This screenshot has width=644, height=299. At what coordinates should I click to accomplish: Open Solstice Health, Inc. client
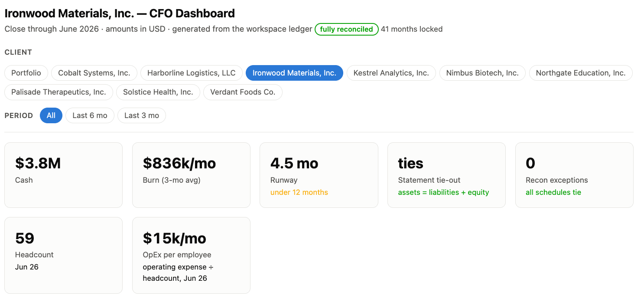pos(158,92)
